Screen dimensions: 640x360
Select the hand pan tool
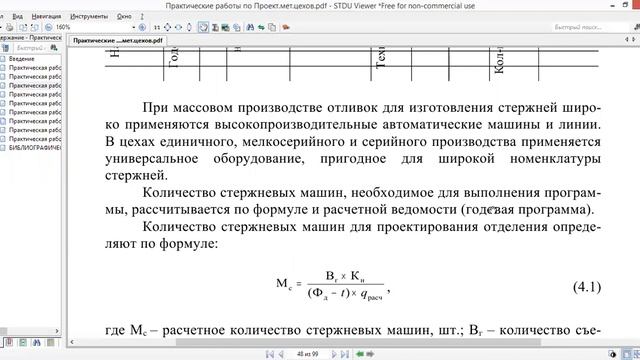(x=203, y=27)
